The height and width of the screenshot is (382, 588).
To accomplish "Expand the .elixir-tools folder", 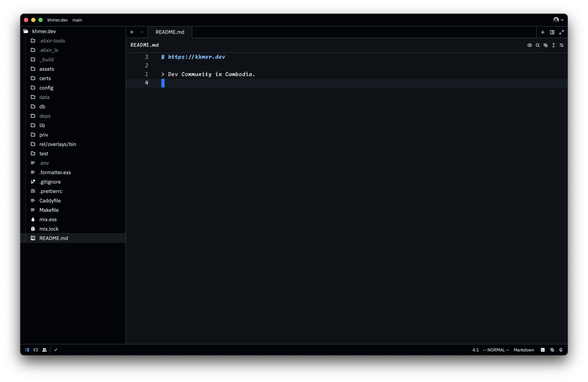I will pos(73,41).
